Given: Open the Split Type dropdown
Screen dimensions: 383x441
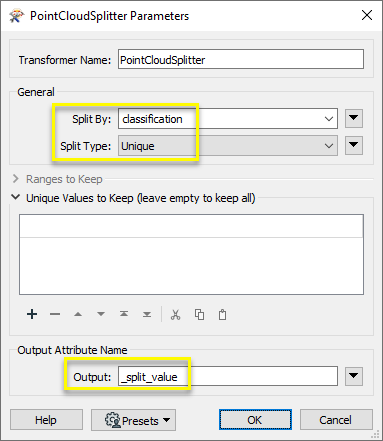Looking at the screenshot, I should pyautogui.click(x=228, y=145).
